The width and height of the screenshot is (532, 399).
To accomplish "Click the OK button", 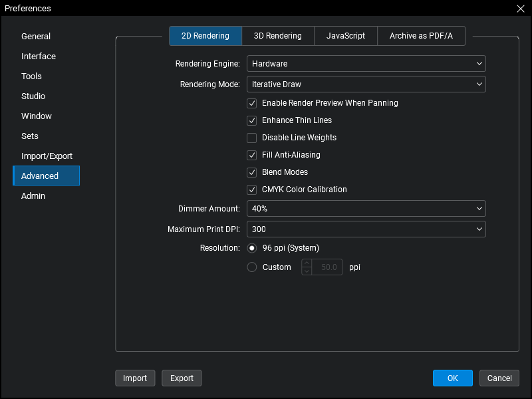I will [452, 378].
